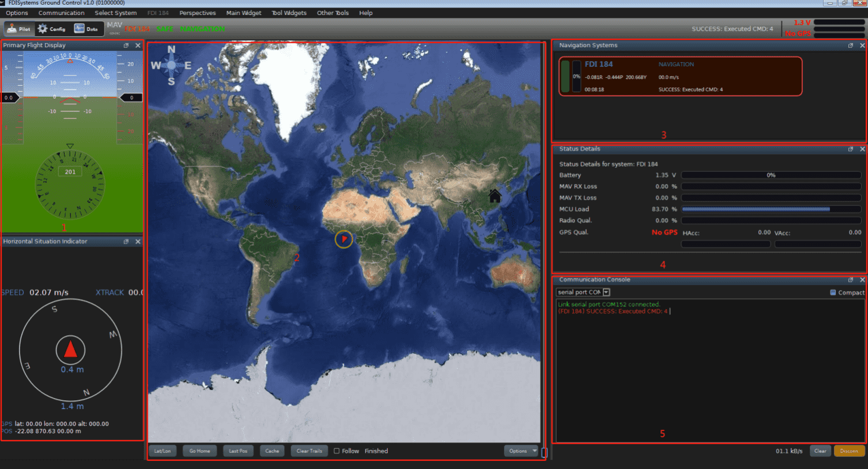Click the Clear Trails button
The height and width of the screenshot is (469, 868).
click(x=309, y=451)
